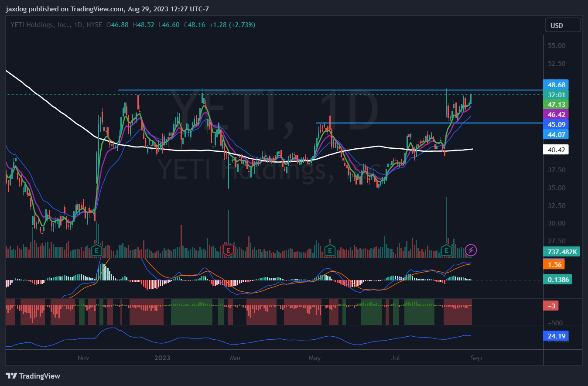Screen dimensions: 588x386
Task: Click the 52.50 price axis label
Action: [556, 63]
